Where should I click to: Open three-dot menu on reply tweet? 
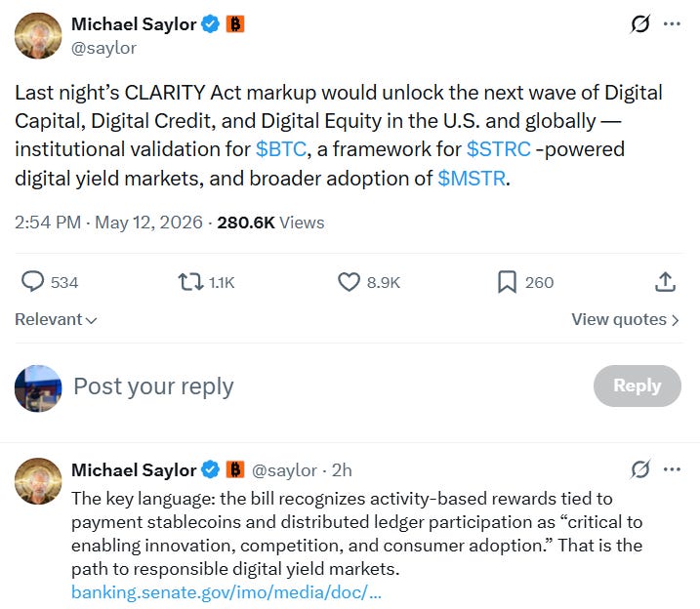(x=672, y=468)
